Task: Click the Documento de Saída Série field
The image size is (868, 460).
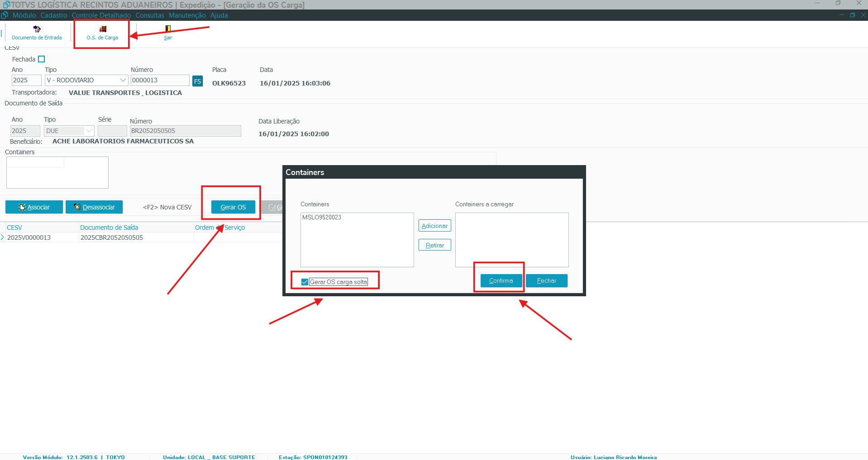Action: click(112, 131)
